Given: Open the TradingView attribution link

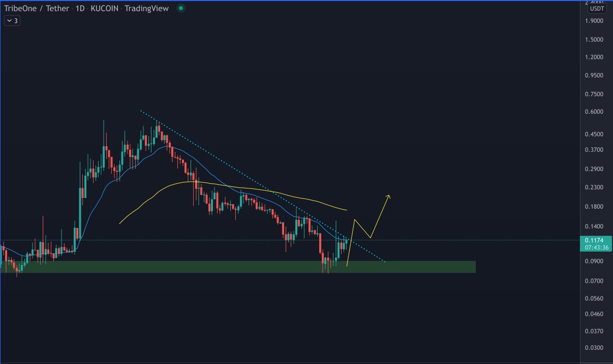Looking at the screenshot, I should [148, 8].
